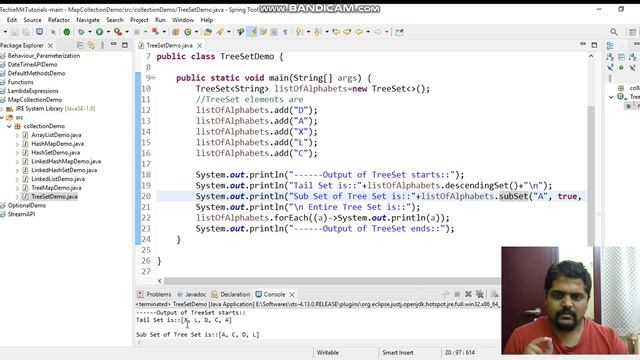The image size is (640, 360).
Task: Click the editor vertical scrollbar thumb
Action: tap(591, 176)
